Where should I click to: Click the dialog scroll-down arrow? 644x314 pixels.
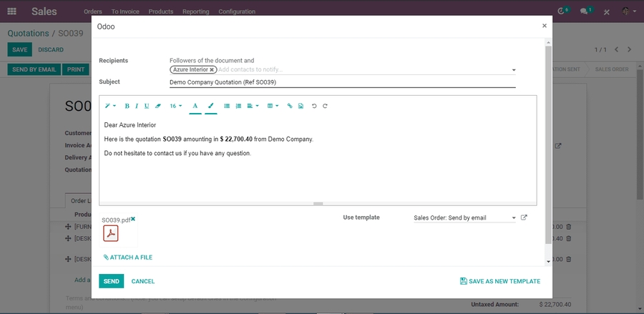coord(548,262)
